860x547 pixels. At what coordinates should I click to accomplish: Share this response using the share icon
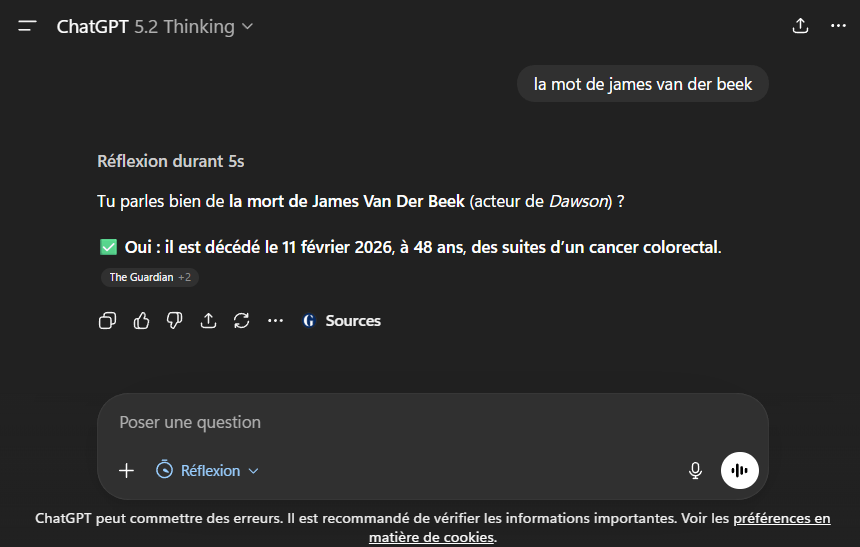pos(208,320)
